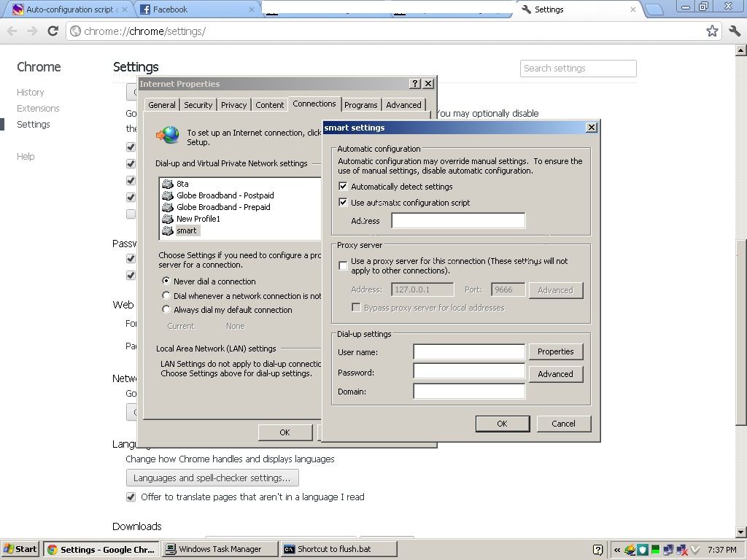The width and height of the screenshot is (747, 560).
Task: Select Never dial a connection option
Action: 166,281
